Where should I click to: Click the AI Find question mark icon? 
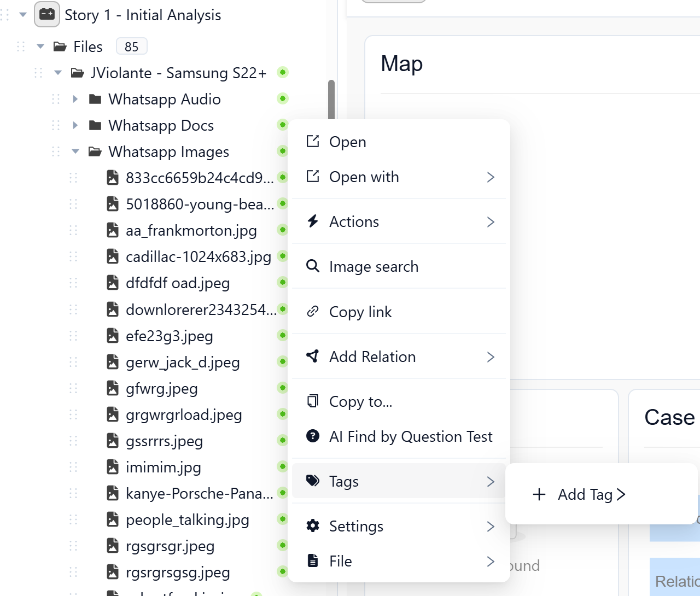pos(313,436)
